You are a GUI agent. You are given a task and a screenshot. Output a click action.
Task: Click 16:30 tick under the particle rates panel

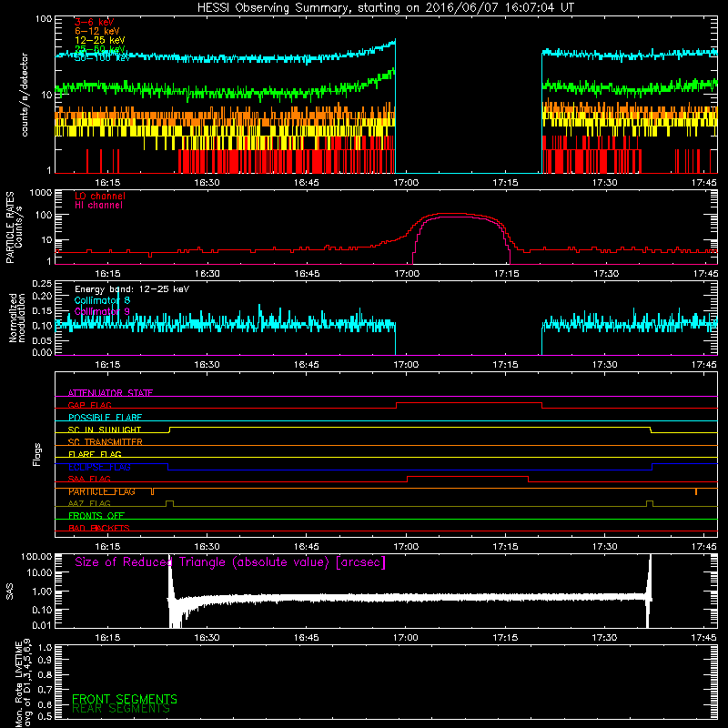tap(207, 274)
